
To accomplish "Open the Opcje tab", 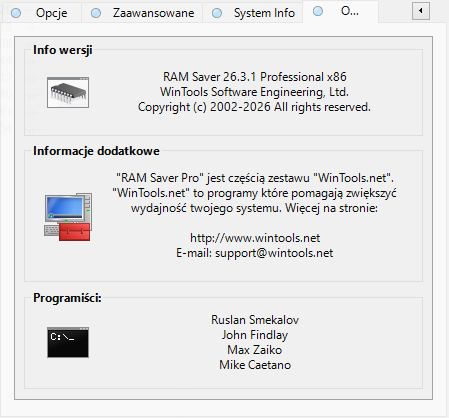I will click(x=40, y=13).
